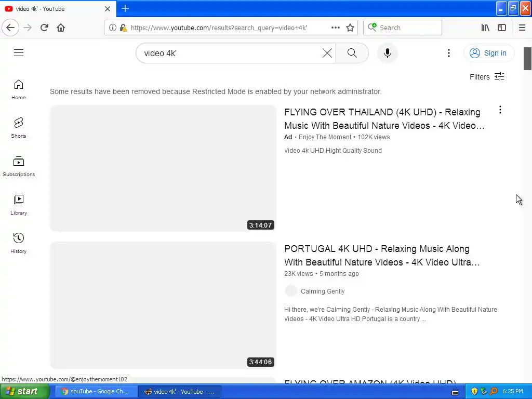Show site information icon in address bar
Image resolution: width=532 pixels, height=399 pixels.
(x=113, y=28)
